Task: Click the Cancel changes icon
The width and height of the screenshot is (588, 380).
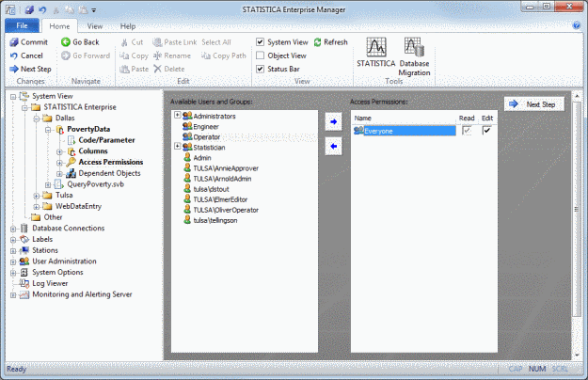Action: point(14,55)
